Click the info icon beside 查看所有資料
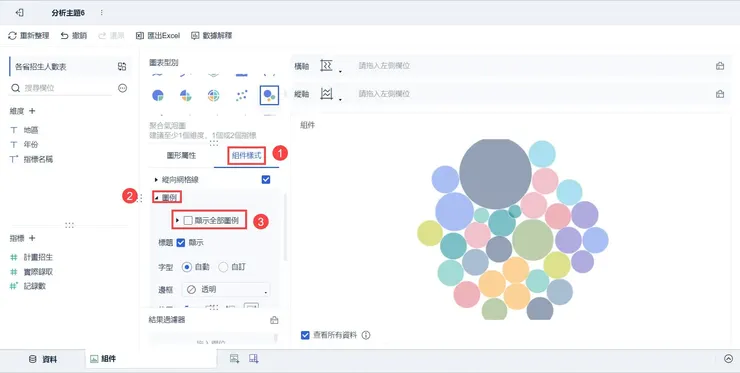 tap(366, 335)
